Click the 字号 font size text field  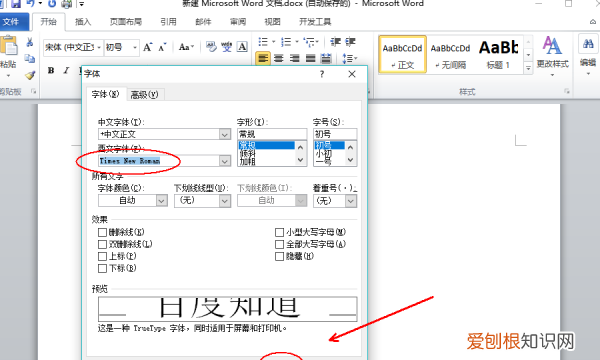[335, 134]
